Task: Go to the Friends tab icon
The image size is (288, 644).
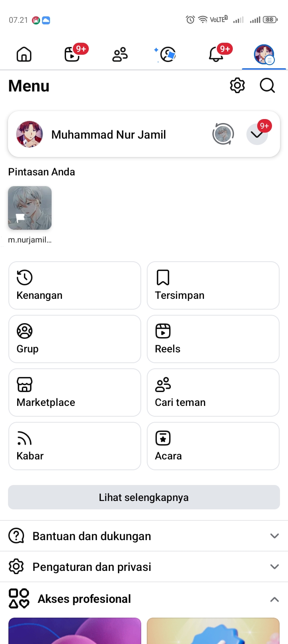Action: pos(120,54)
